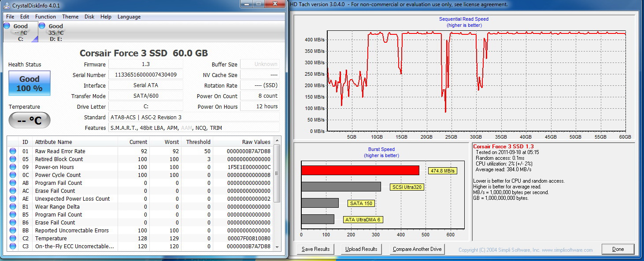644x261 pixels.
Task: Open the Function menu
Action: [x=45, y=17]
